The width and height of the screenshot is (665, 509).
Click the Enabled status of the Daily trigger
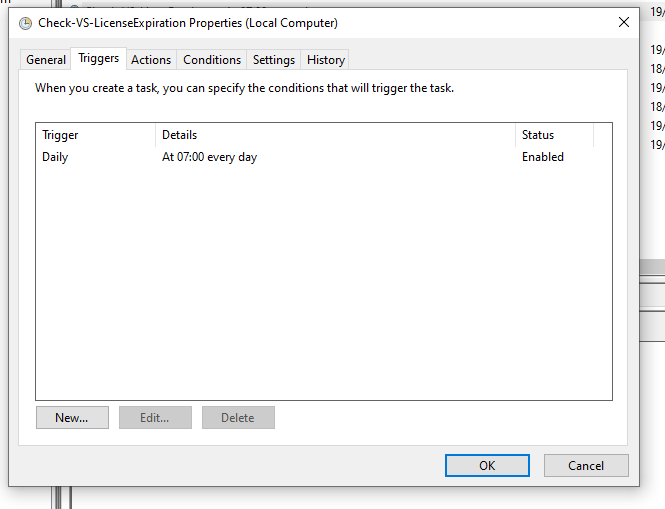click(543, 157)
